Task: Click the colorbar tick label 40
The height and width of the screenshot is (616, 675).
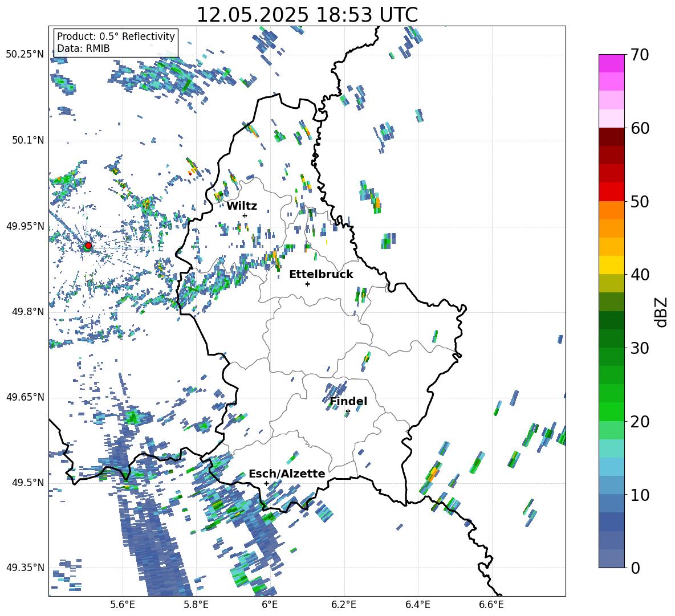Action: pyautogui.click(x=640, y=275)
